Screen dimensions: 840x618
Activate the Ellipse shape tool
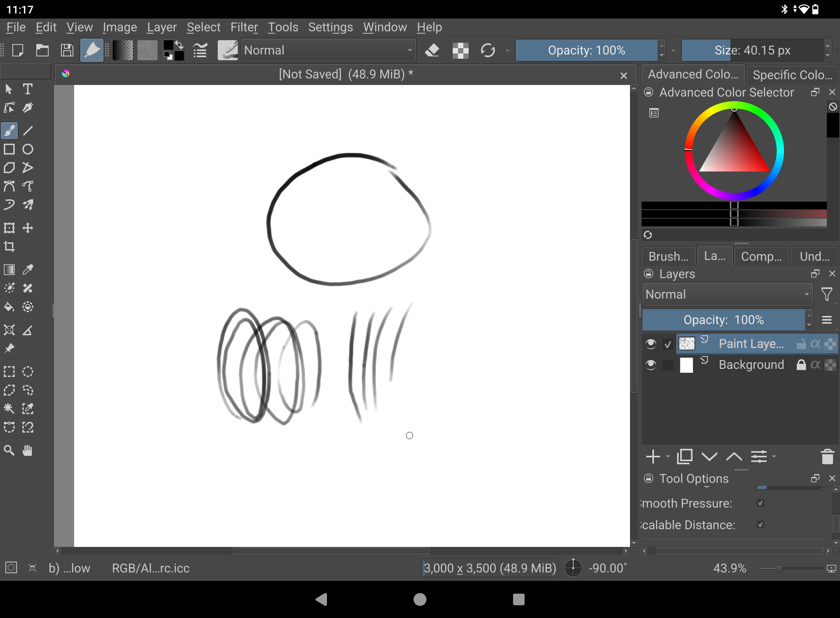27,149
